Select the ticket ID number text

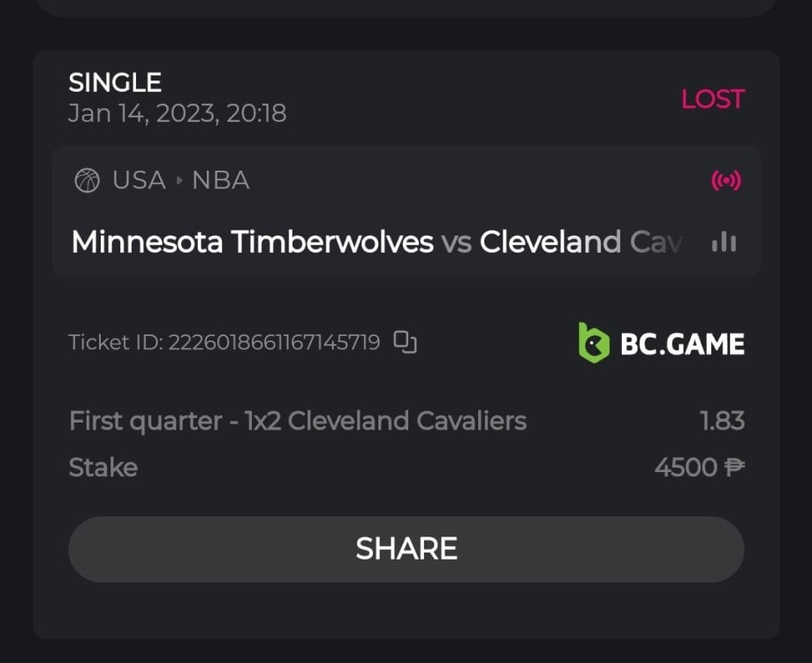[274, 342]
